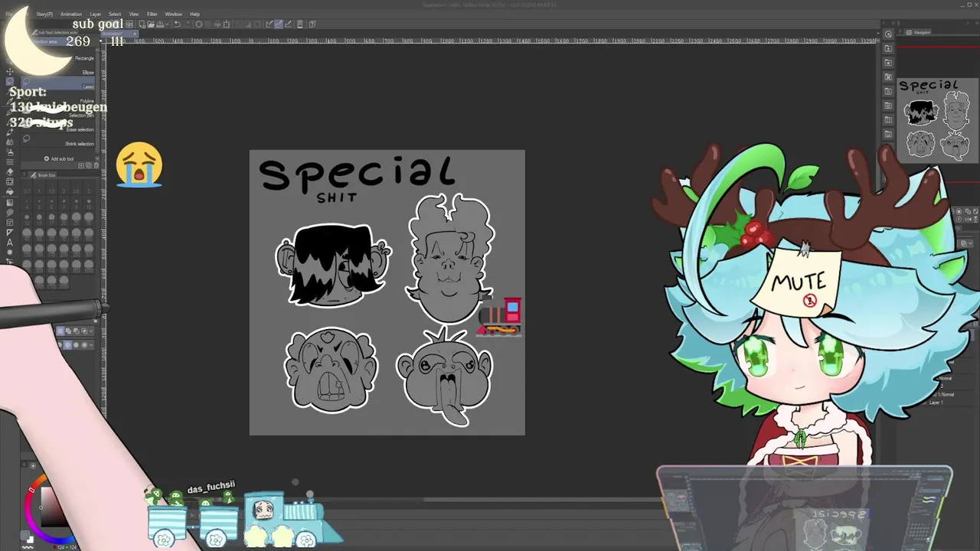Click the trash icon under the sub tool list
This screenshot has height=551, width=980.
[x=96, y=165]
